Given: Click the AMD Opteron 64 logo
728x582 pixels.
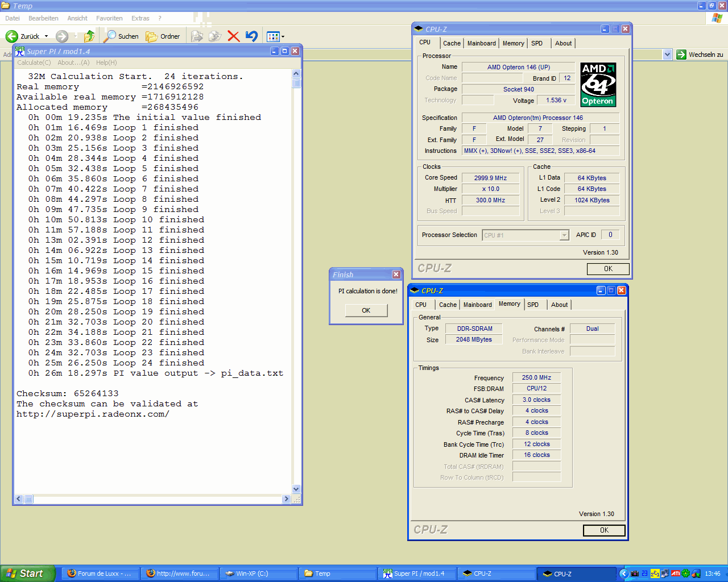Looking at the screenshot, I should (x=598, y=85).
